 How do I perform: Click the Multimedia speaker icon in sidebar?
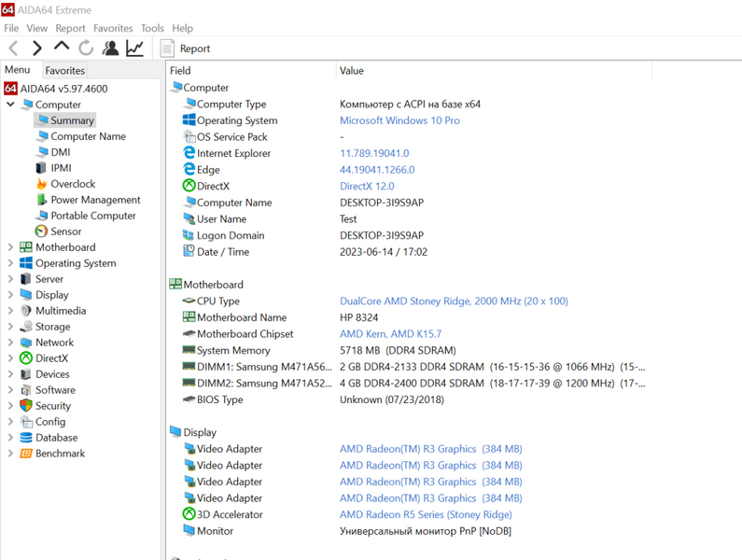26,311
